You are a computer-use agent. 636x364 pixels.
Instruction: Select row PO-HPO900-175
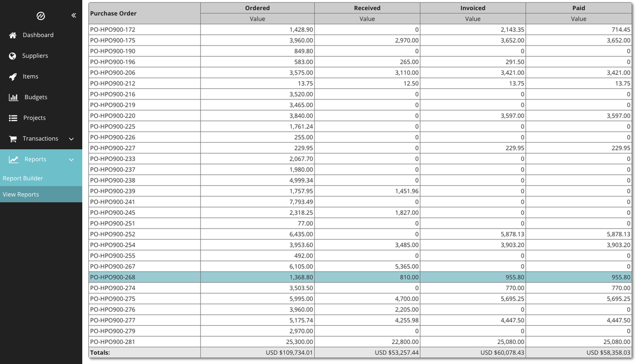[360, 40]
